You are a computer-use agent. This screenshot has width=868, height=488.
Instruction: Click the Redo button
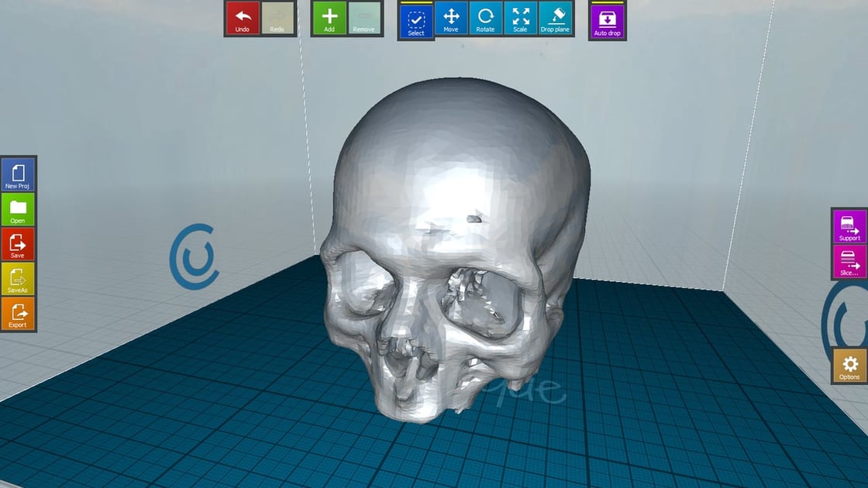[276, 19]
